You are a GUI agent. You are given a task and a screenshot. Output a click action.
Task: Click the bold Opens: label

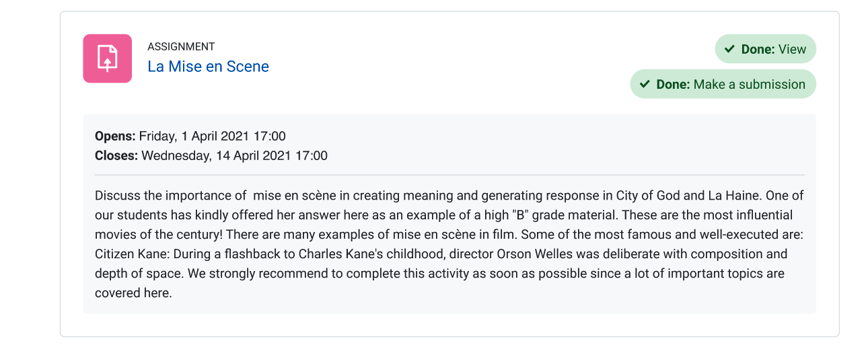pyautogui.click(x=115, y=137)
